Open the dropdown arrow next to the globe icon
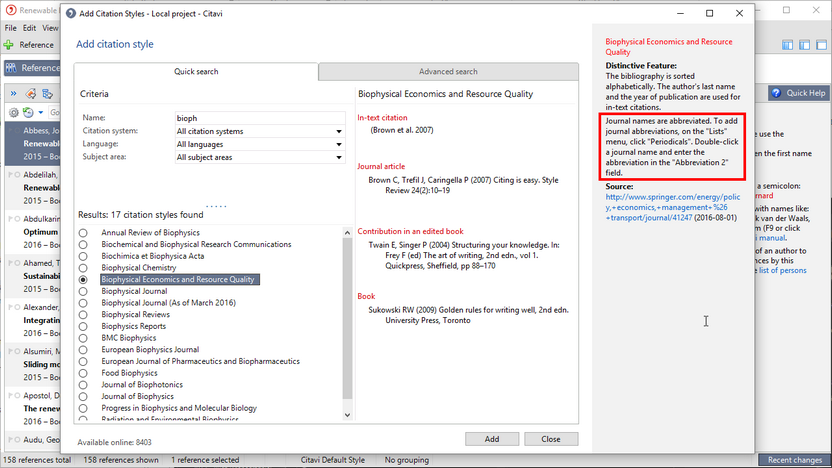Image resolution: width=832 pixels, height=468 pixels. coord(40,112)
